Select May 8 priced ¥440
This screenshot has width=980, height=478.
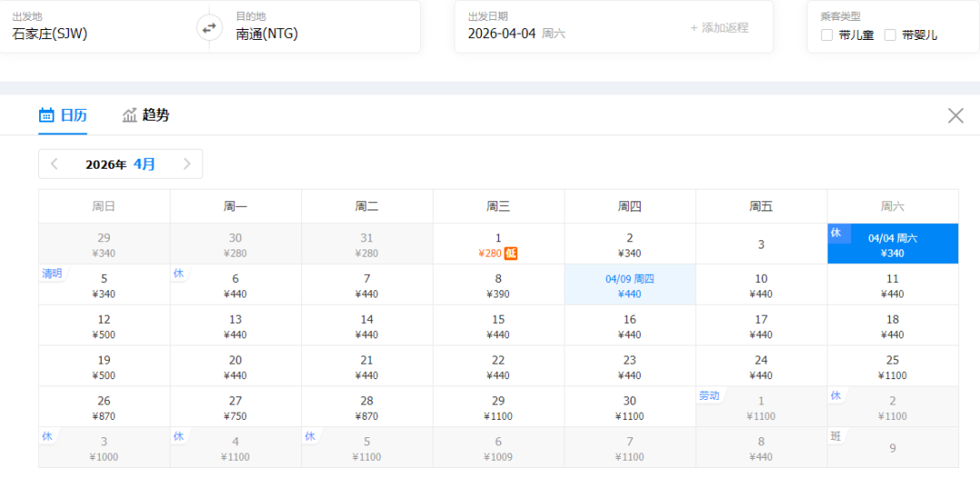point(761,447)
